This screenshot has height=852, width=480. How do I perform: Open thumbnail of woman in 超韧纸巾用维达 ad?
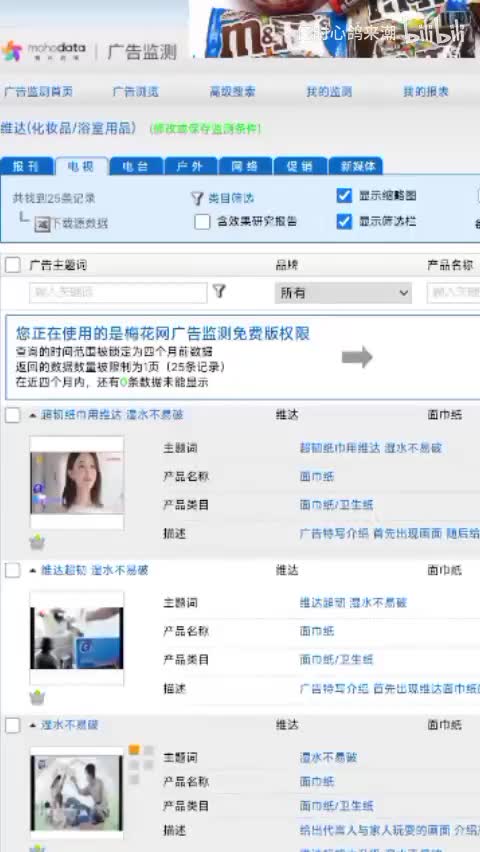(x=77, y=483)
